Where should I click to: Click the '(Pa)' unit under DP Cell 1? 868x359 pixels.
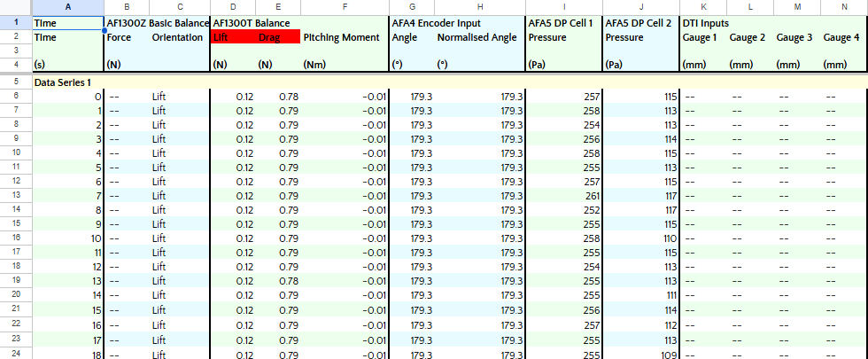click(x=564, y=65)
